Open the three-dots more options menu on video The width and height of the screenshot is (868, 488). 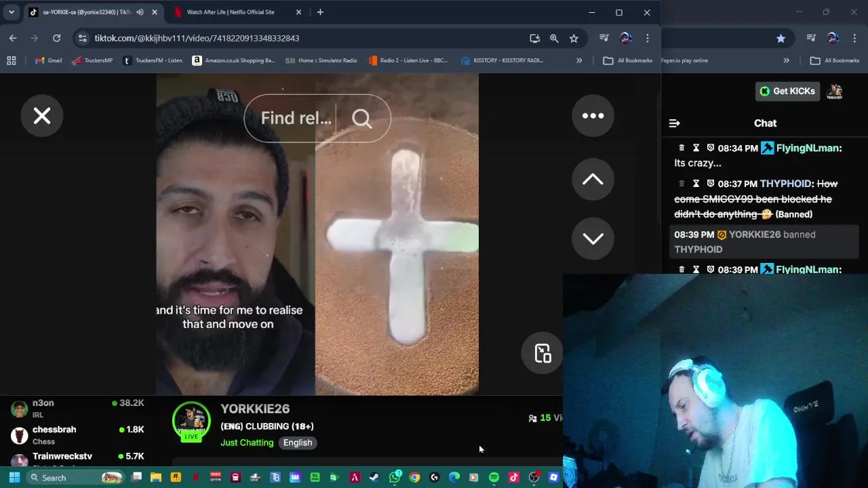coord(593,116)
